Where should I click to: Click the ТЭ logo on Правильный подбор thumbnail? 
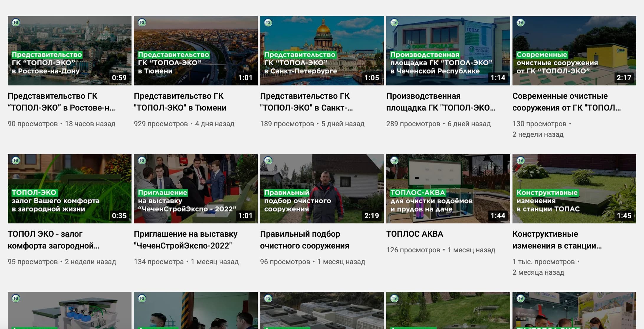(x=268, y=160)
